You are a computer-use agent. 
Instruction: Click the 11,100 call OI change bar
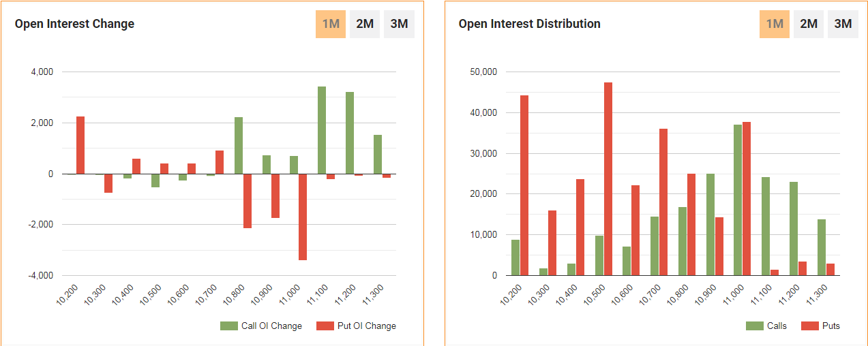click(x=322, y=130)
